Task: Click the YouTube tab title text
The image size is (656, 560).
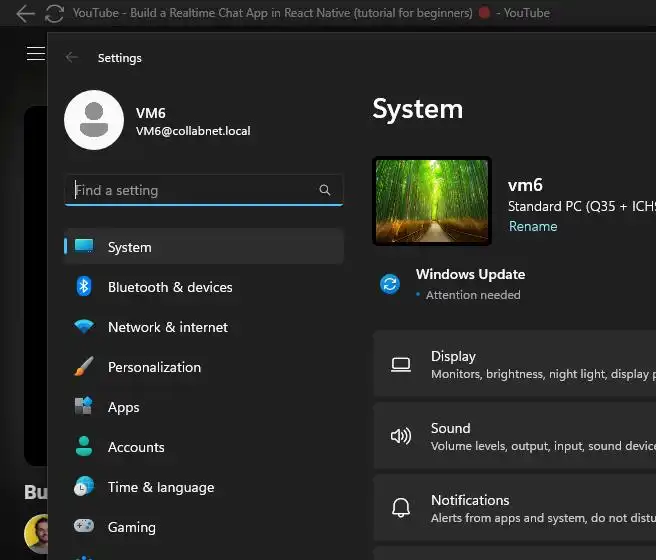Action: [x=311, y=13]
